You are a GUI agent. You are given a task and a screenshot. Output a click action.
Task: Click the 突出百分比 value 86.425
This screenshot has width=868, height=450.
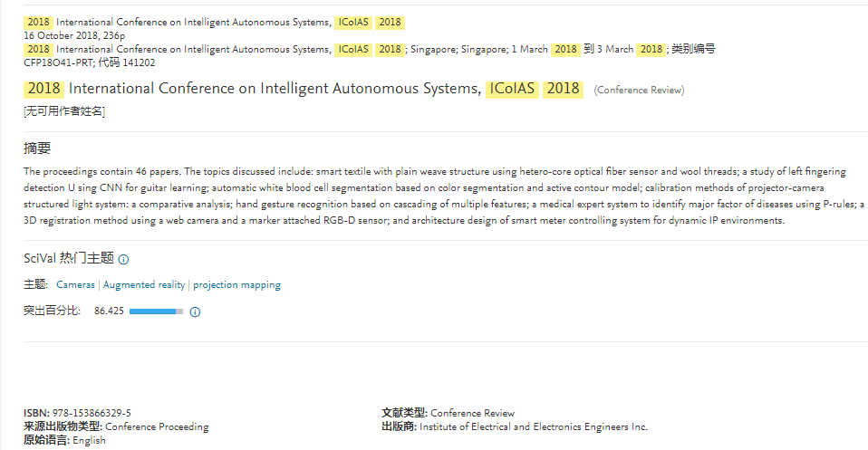tap(109, 311)
